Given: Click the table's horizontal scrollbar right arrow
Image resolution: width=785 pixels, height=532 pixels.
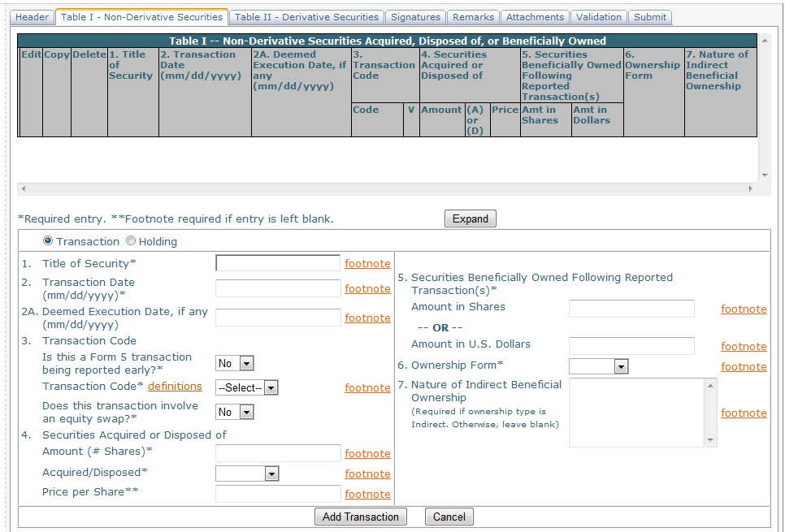Looking at the screenshot, I should [751, 188].
